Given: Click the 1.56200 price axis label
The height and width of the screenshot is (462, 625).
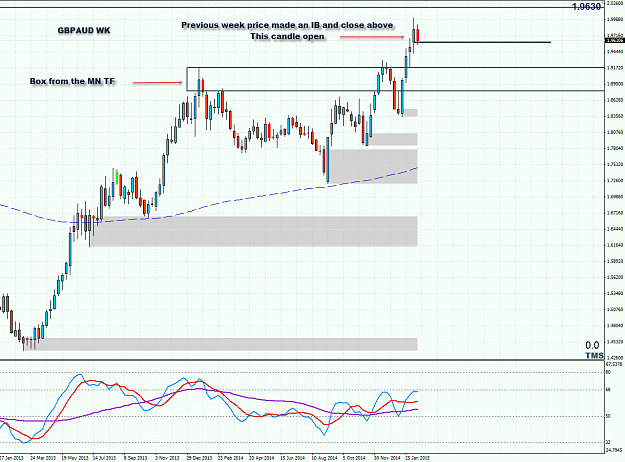Looking at the screenshot, I should pyautogui.click(x=615, y=277).
